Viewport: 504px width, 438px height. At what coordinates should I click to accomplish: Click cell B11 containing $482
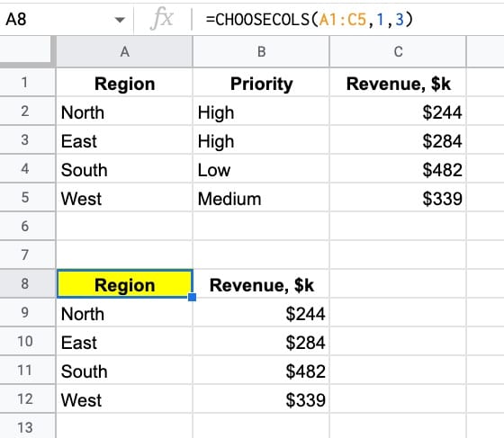point(261,370)
